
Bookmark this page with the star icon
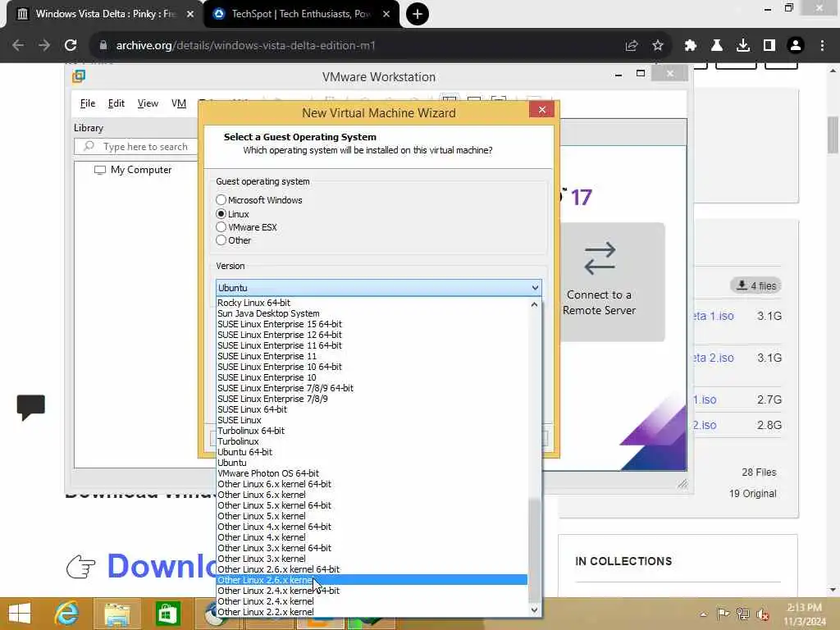(x=658, y=46)
